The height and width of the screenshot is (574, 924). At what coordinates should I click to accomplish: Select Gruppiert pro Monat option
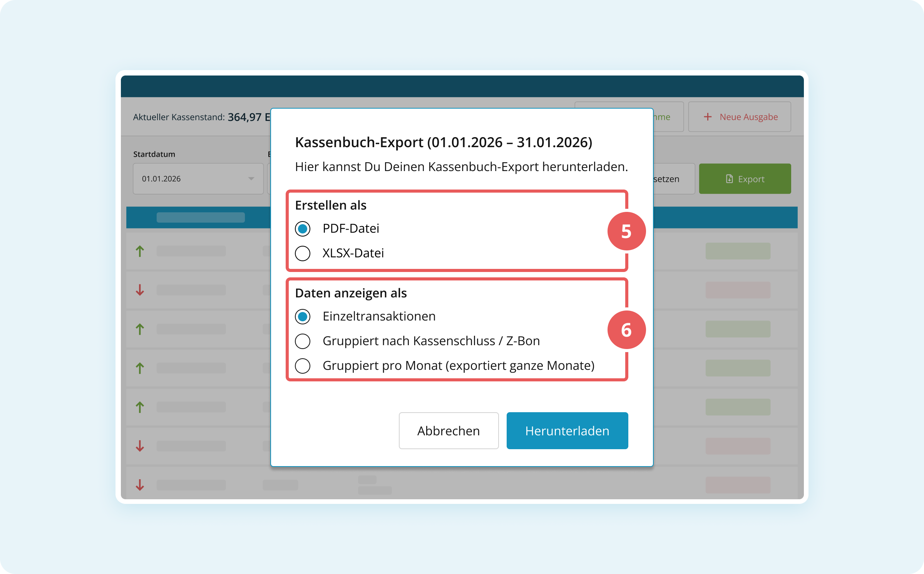pos(303,366)
